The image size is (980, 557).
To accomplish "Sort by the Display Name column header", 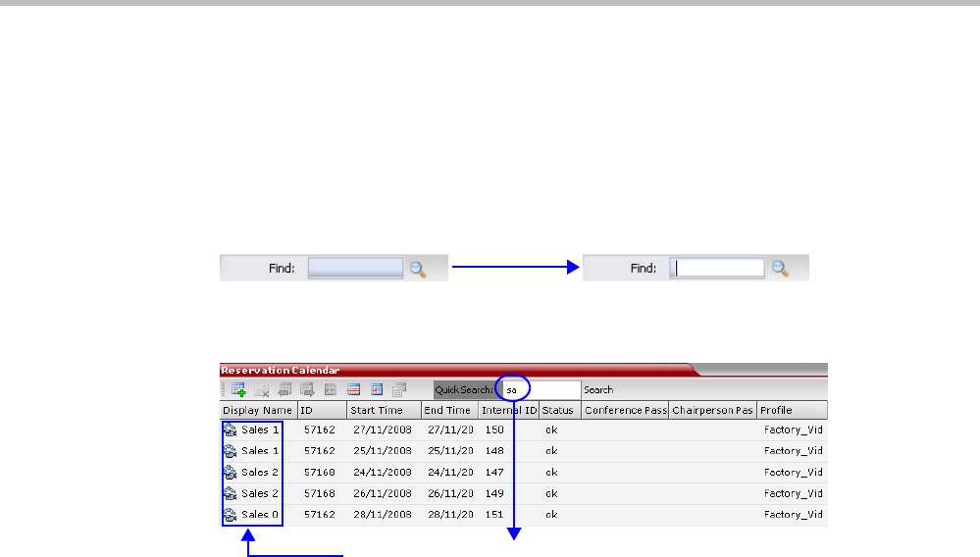I will tap(257, 410).
